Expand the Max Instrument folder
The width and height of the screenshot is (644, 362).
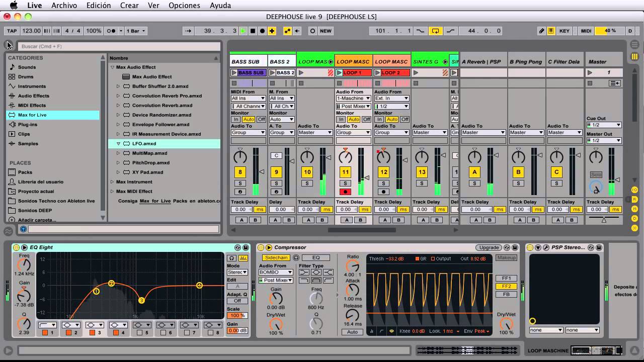113,182
